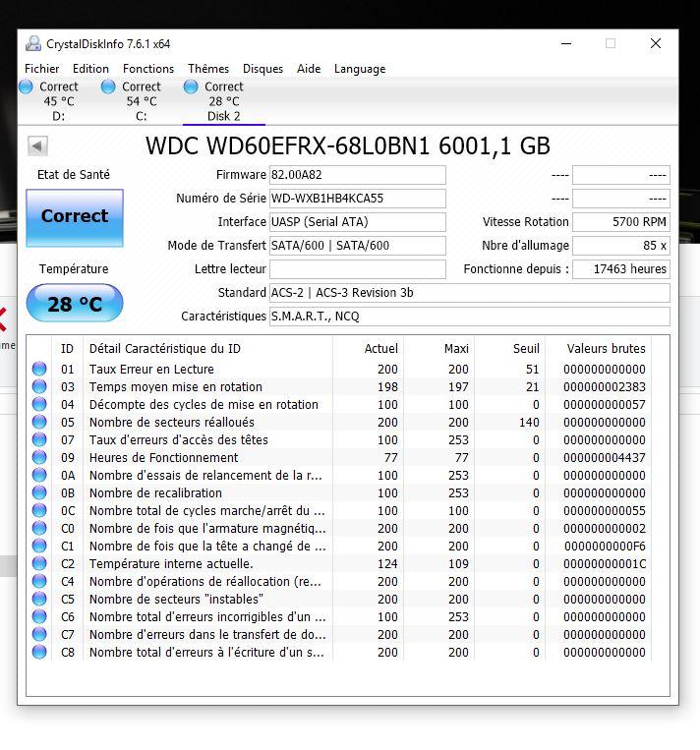This screenshot has width=700, height=750.
Task: Click the Valeurs brutes column header
Action: (606, 349)
